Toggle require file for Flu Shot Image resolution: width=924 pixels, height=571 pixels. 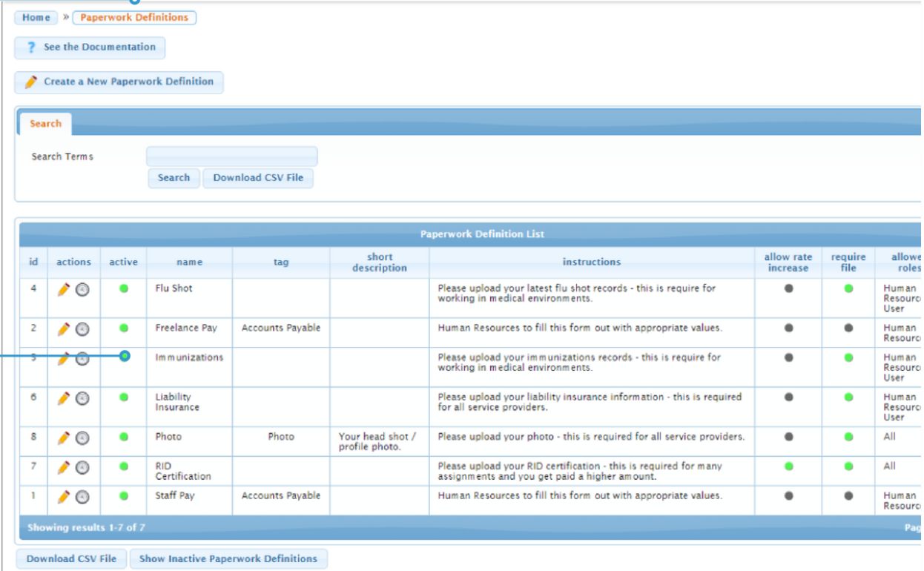848,288
